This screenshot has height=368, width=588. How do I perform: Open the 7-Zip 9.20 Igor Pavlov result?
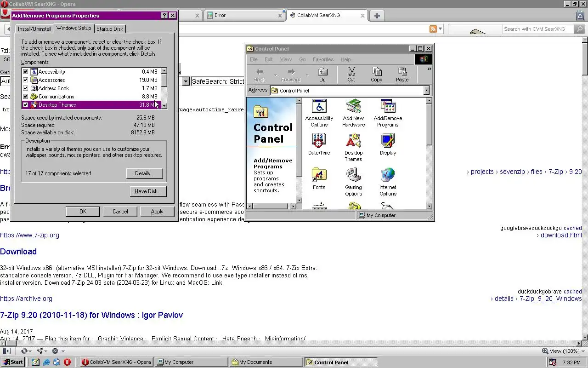click(91, 315)
